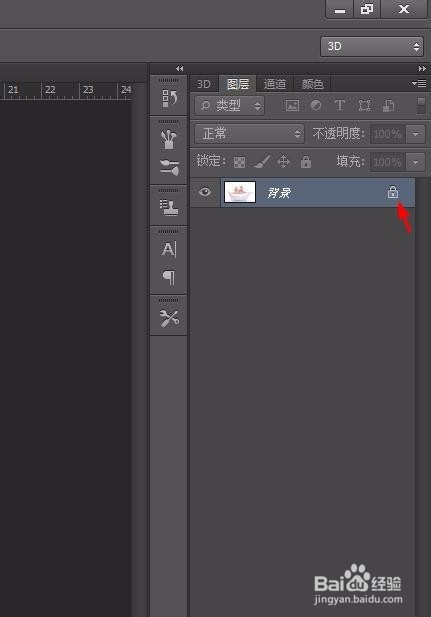Viewport: 431px width, 617px height.
Task: Minimize the Photoshop window
Action: (340, 9)
